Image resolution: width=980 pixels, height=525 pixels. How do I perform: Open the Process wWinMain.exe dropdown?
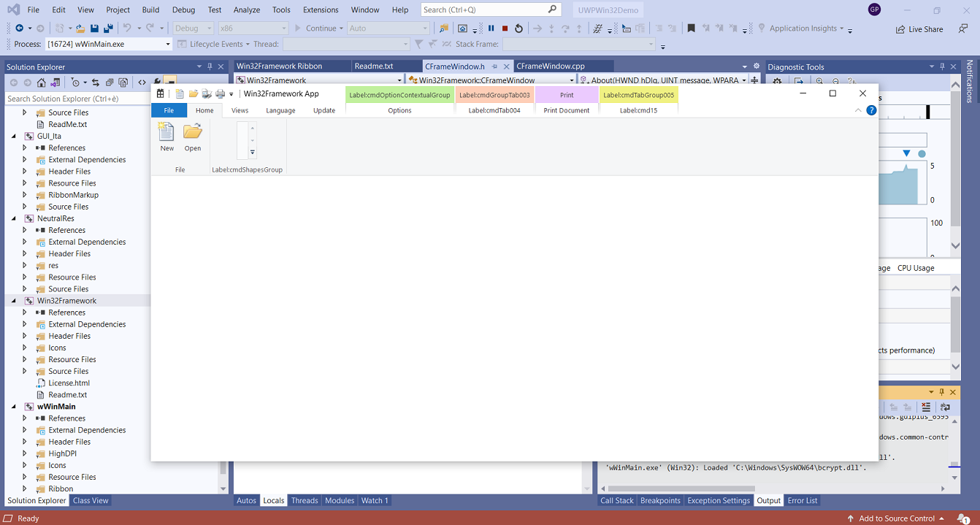click(168, 44)
